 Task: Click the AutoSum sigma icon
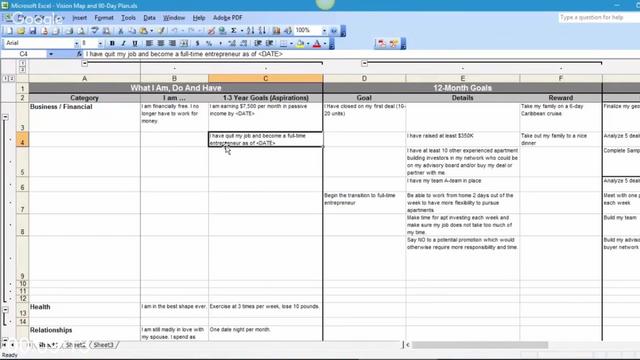click(234, 31)
